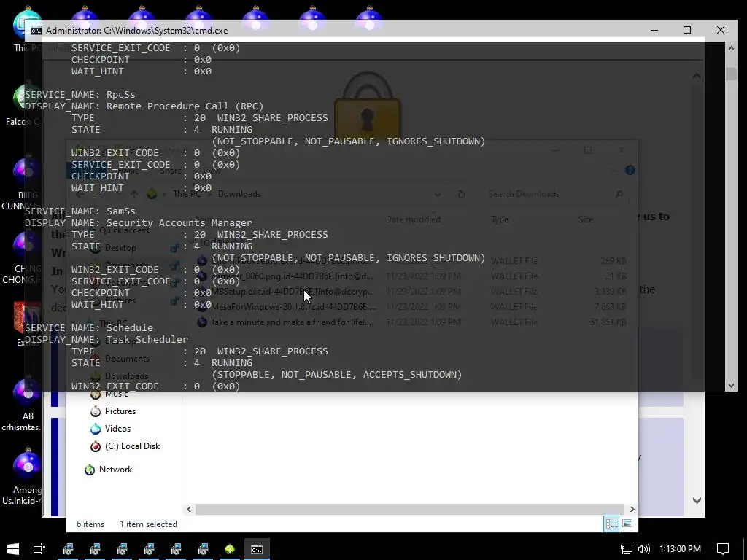Click the green ornament icon on taskbar
Screen dimensions: 747x560
coord(230,549)
